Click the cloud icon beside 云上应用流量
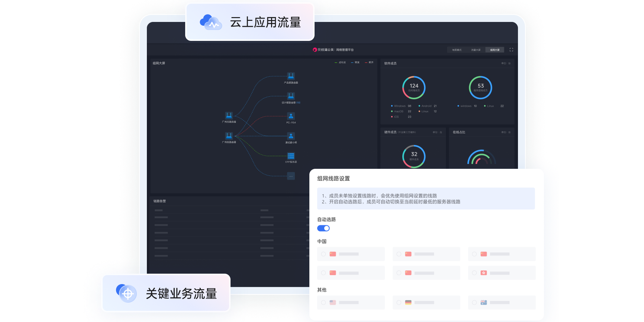The image size is (644, 322). tap(210, 22)
